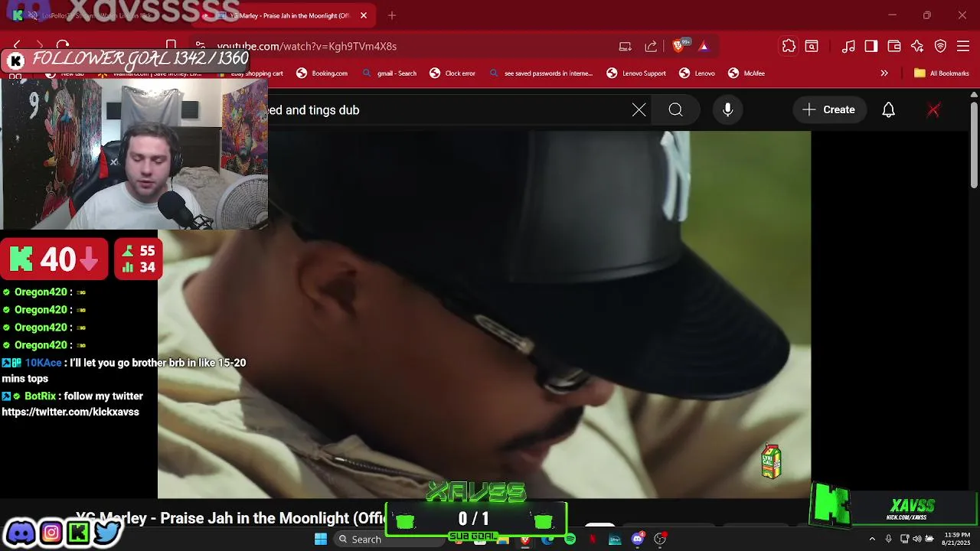Open the tab search icon beside Extensions
The height and width of the screenshot is (551, 980).
point(812,46)
